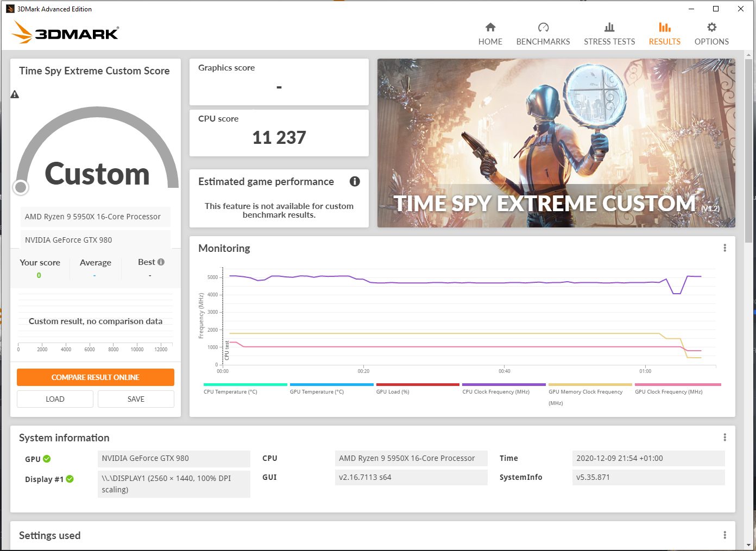This screenshot has width=756, height=551.
Task: Click COMPARE RESULT ONLINE button
Action: (96, 377)
